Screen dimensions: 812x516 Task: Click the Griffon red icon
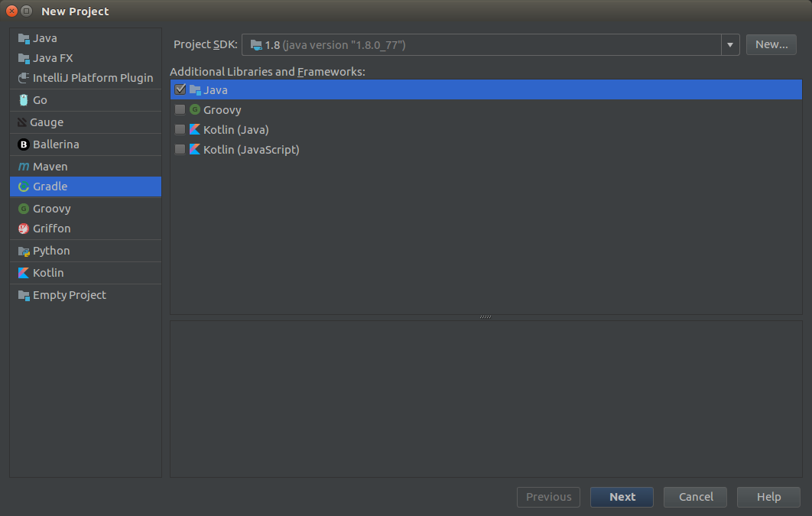click(24, 229)
